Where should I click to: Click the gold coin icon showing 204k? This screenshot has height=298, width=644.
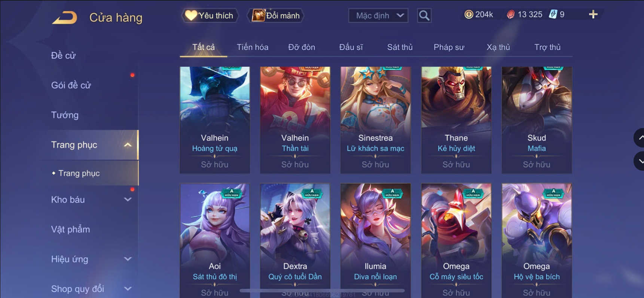pyautogui.click(x=468, y=15)
